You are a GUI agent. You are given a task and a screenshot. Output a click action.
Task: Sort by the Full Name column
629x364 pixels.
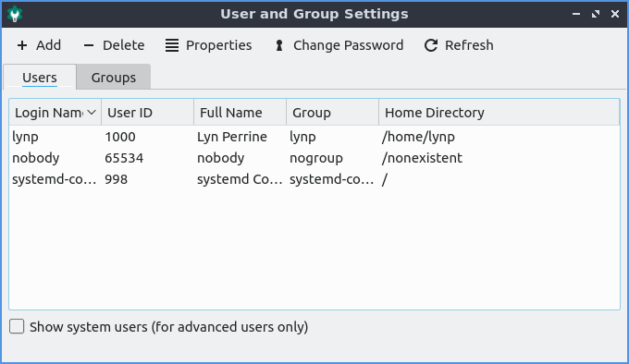tap(240, 113)
